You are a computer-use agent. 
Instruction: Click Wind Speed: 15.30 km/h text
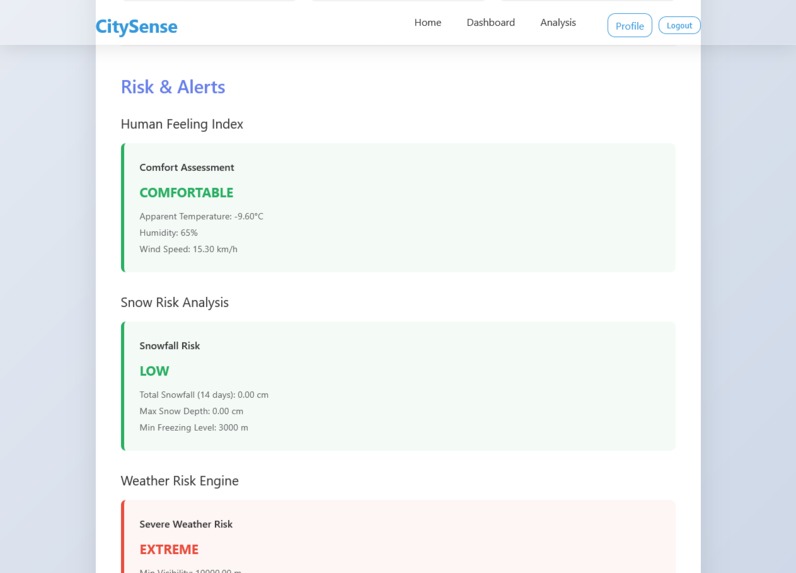click(x=188, y=249)
